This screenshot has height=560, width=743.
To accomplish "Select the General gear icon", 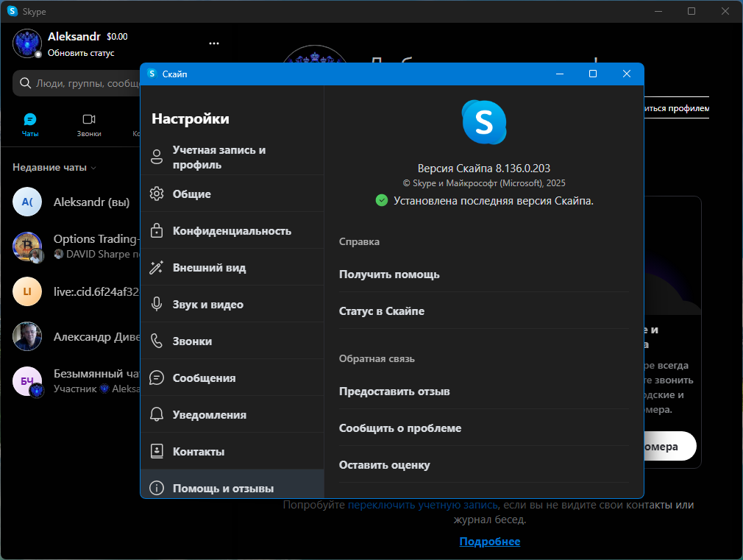I will click(x=157, y=194).
